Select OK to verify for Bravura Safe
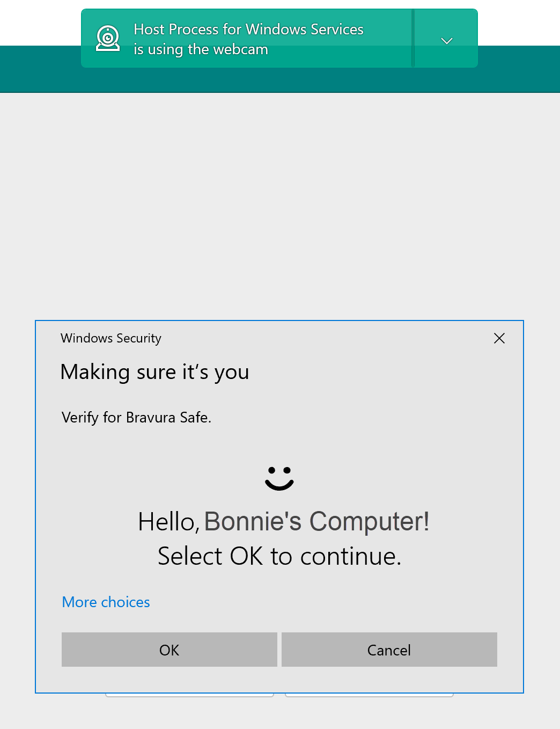This screenshot has width=560, height=729. [x=169, y=650]
